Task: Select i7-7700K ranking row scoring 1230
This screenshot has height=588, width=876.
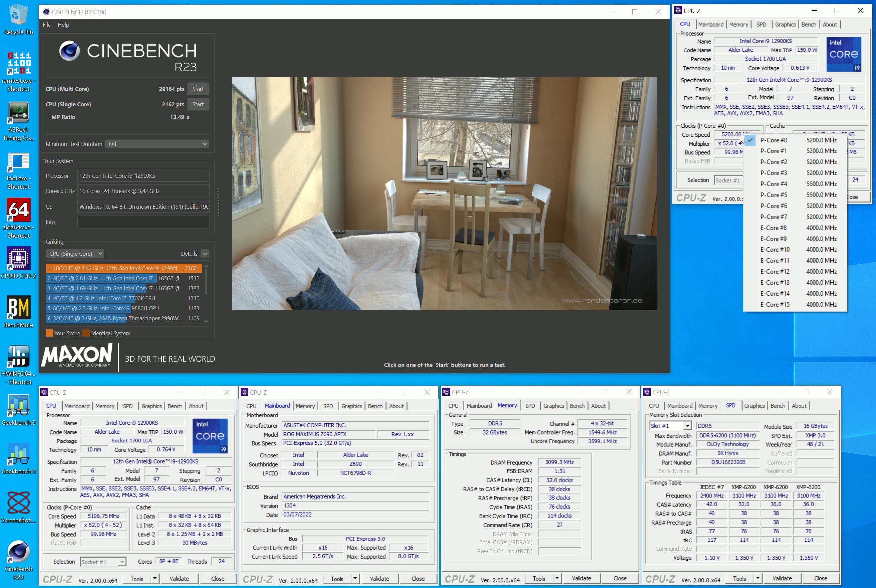Action: 124,298
